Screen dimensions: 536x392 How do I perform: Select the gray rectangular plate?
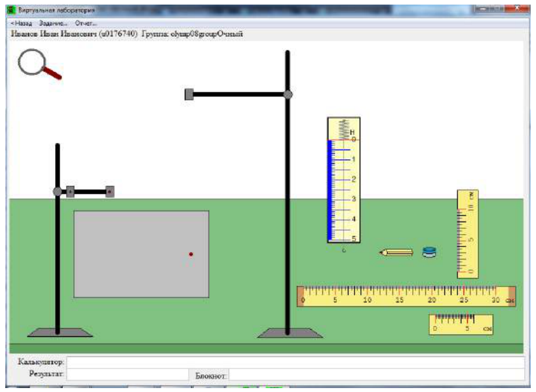tap(142, 254)
